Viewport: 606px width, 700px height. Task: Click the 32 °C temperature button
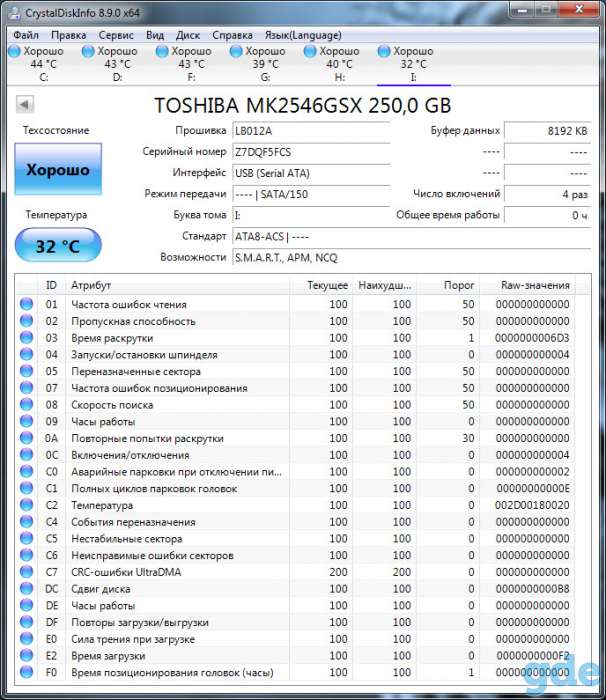coord(58,246)
